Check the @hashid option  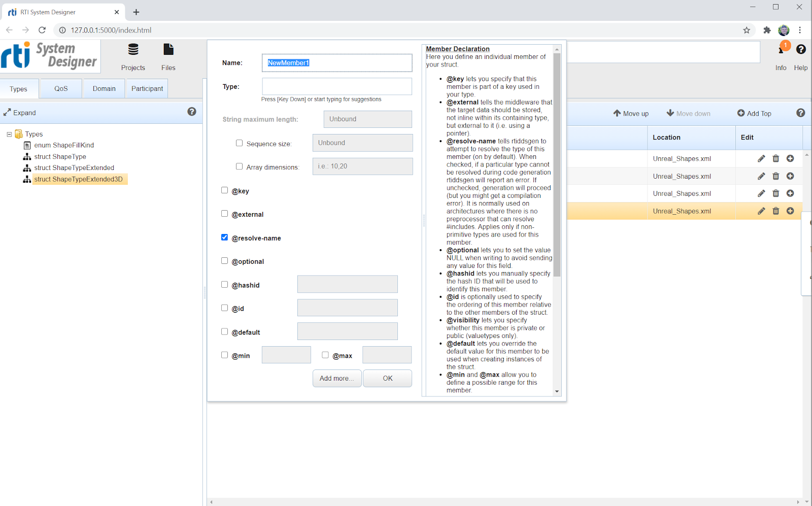(x=224, y=285)
